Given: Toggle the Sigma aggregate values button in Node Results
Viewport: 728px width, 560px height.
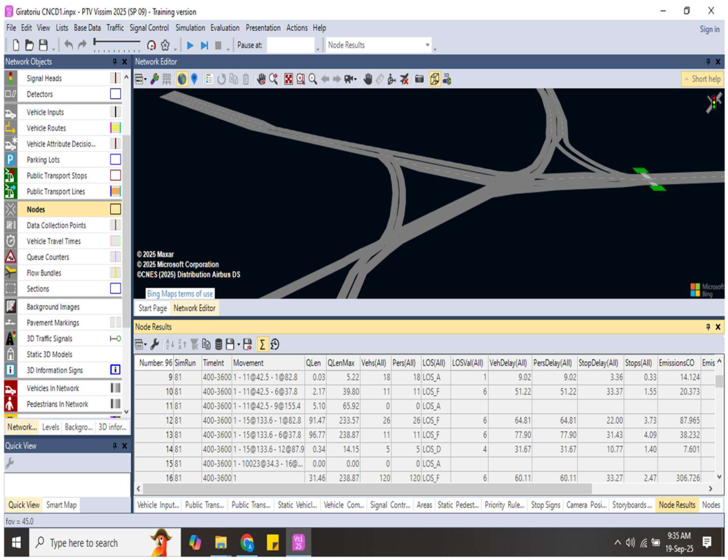Looking at the screenshot, I should pyautogui.click(x=262, y=345).
